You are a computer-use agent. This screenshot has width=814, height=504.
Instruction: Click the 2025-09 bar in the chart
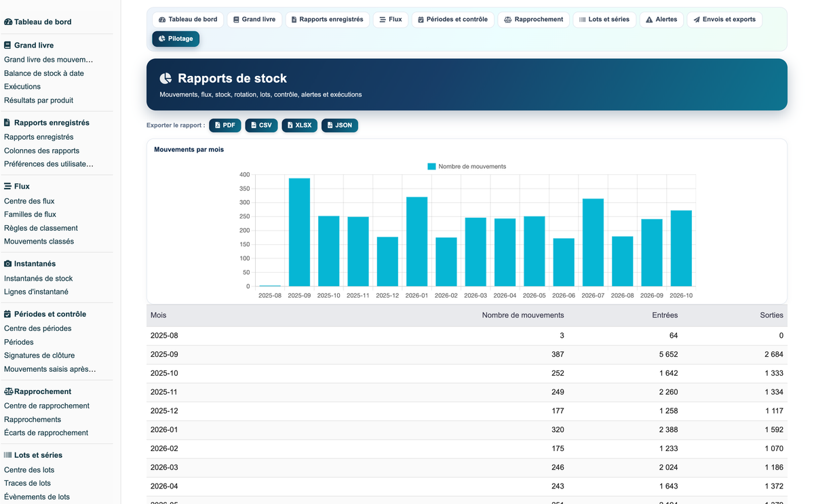pos(299,232)
